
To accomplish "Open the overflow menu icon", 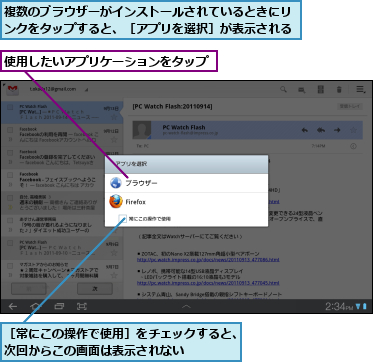I will (360, 89).
